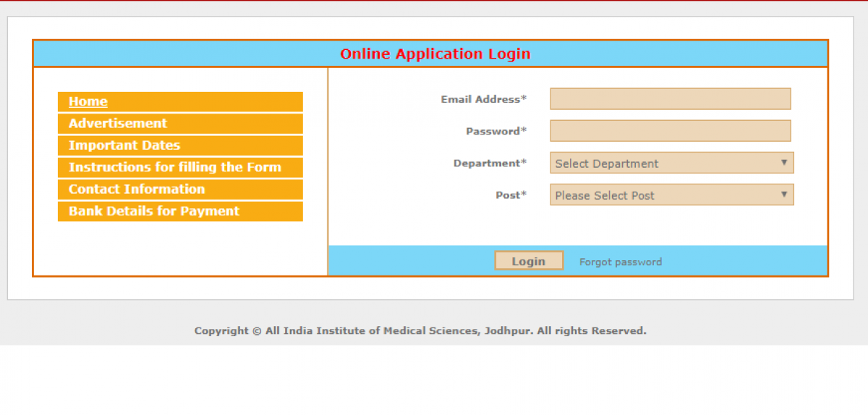
Task: Focus the Password input field
Action: [x=670, y=131]
